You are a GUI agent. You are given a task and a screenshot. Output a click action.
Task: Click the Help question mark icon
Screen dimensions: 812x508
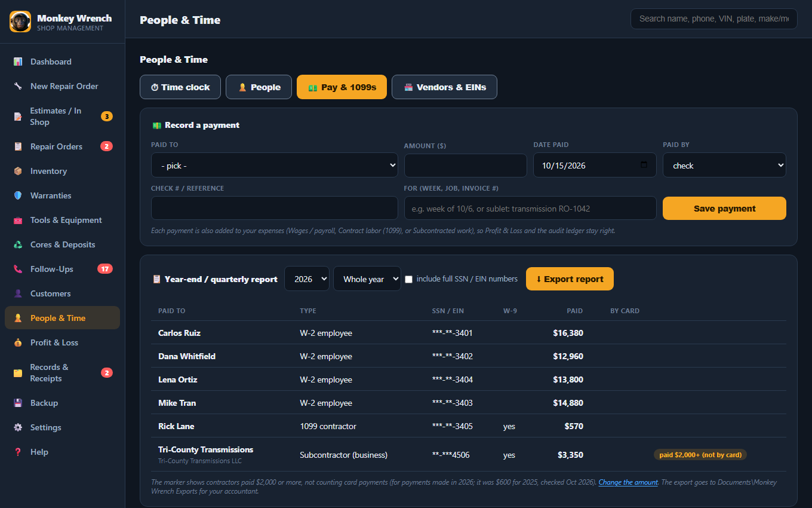point(18,452)
